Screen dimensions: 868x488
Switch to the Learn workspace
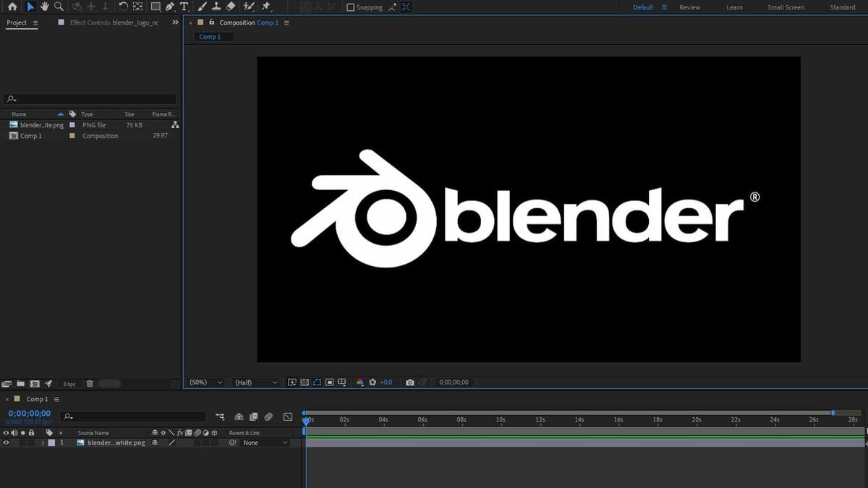coord(734,7)
